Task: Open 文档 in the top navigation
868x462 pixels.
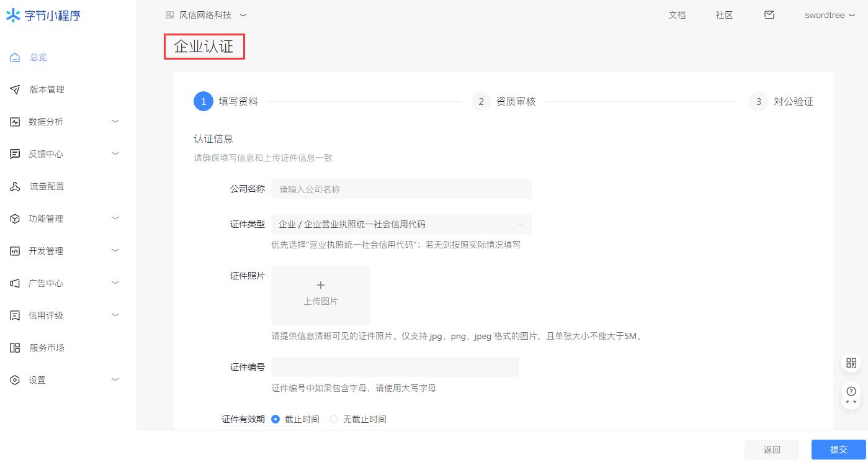Action: [677, 15]
